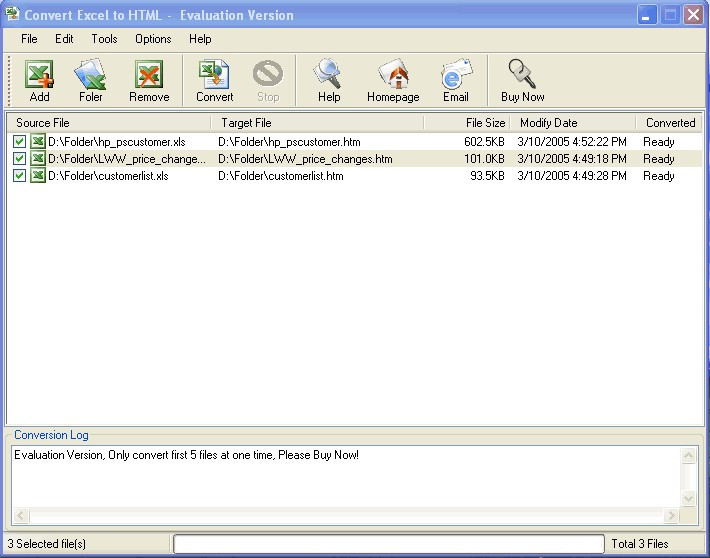Visit Homepage via house icon
Image resolution: width=710 pixels, height=558 pixels.
pos(393,74)
